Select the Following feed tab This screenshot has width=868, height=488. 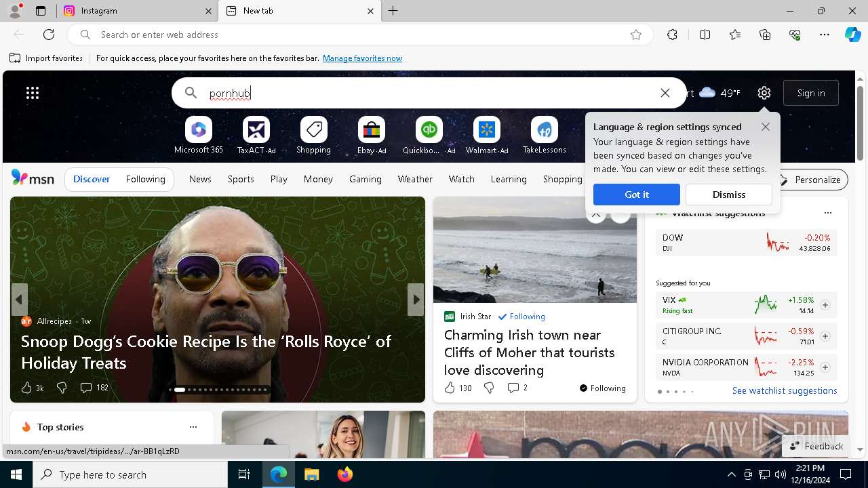pyautogui.click(x=145, y=179)
